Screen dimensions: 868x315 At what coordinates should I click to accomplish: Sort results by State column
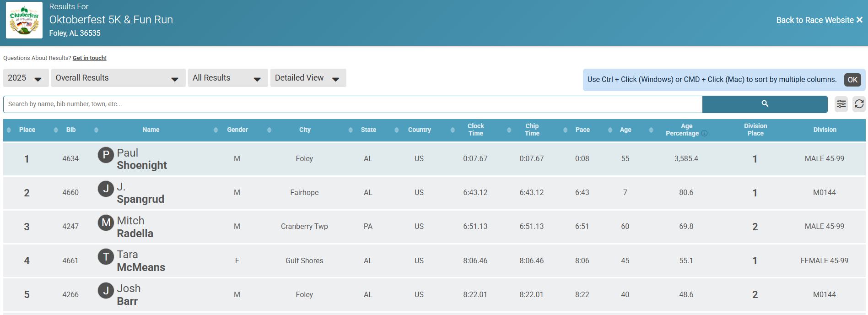pyautogui.click(x=368, y=130)
